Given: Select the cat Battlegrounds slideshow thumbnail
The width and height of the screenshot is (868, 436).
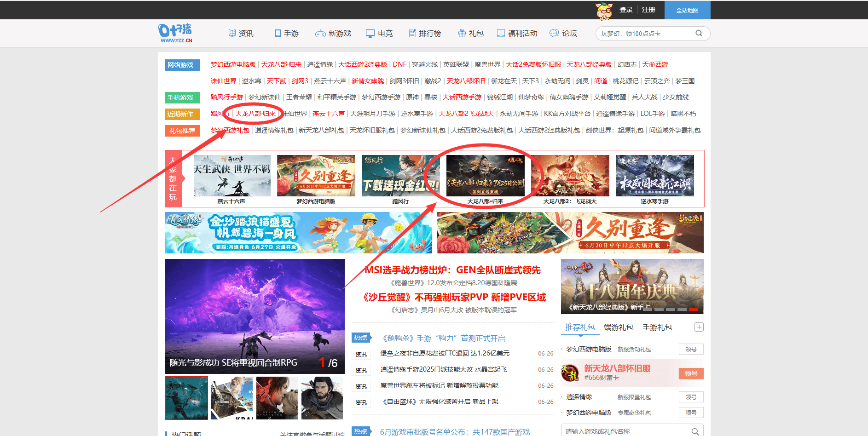Looking at the screenshot, I should pyautogui.click(x=232, y=398).
